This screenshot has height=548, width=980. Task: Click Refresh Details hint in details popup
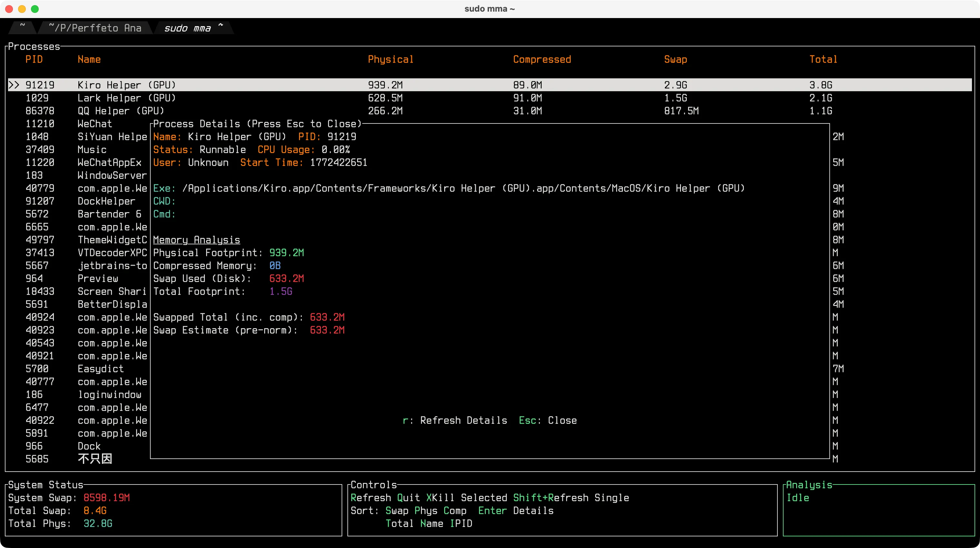[455, 420]
